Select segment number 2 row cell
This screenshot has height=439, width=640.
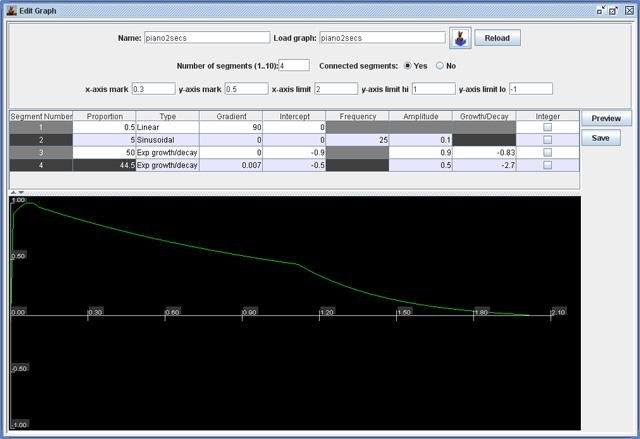point(41,140)
